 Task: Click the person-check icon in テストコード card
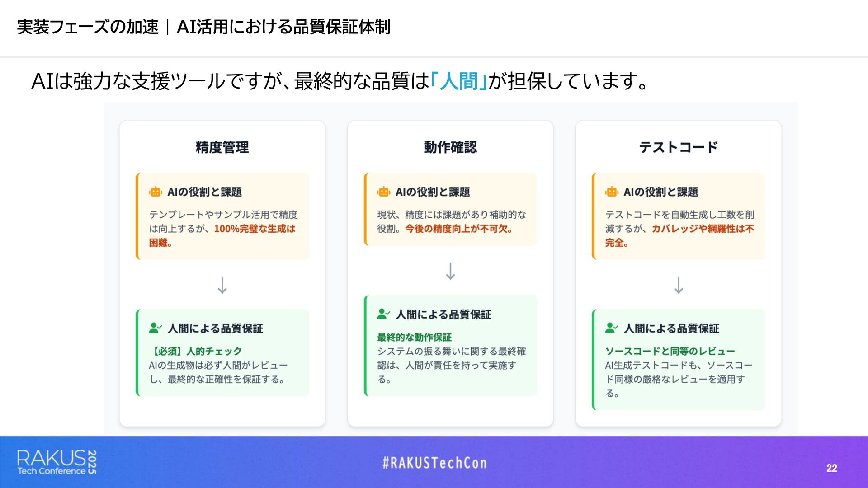click(612, 328)
